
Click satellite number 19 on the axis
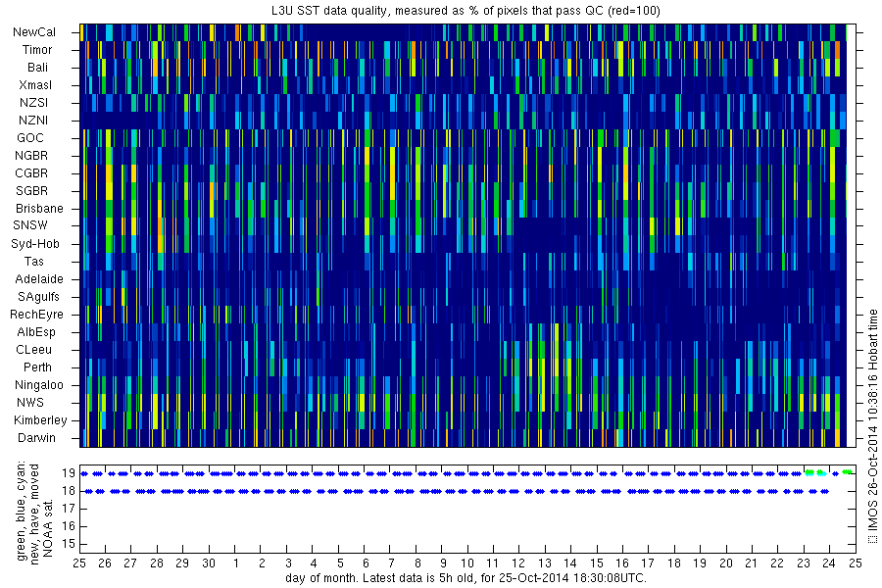pyautogui.click(x=69, y=473)
